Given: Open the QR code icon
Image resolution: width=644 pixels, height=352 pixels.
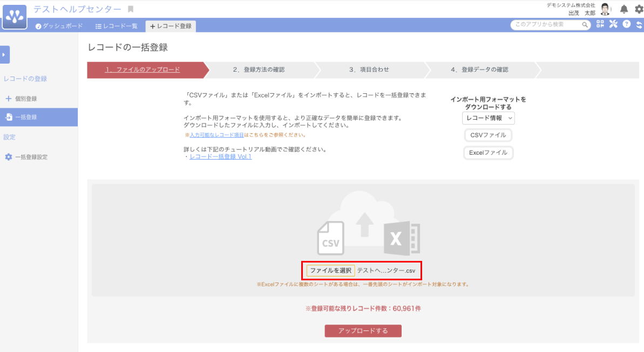Looking at the screenshot, I should [600, 24].
